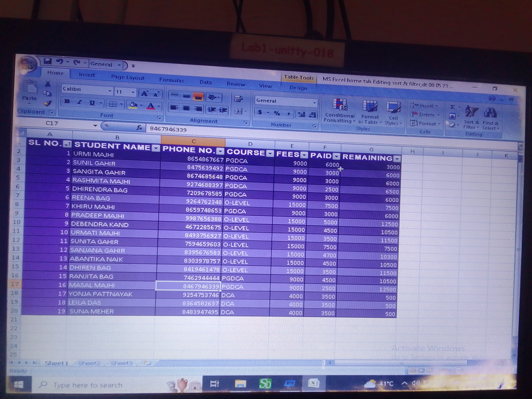The width and height of the screenshot is (532, 399).
Task: Click the Save icon in quick access toolbar
Action: coord(47,61)
